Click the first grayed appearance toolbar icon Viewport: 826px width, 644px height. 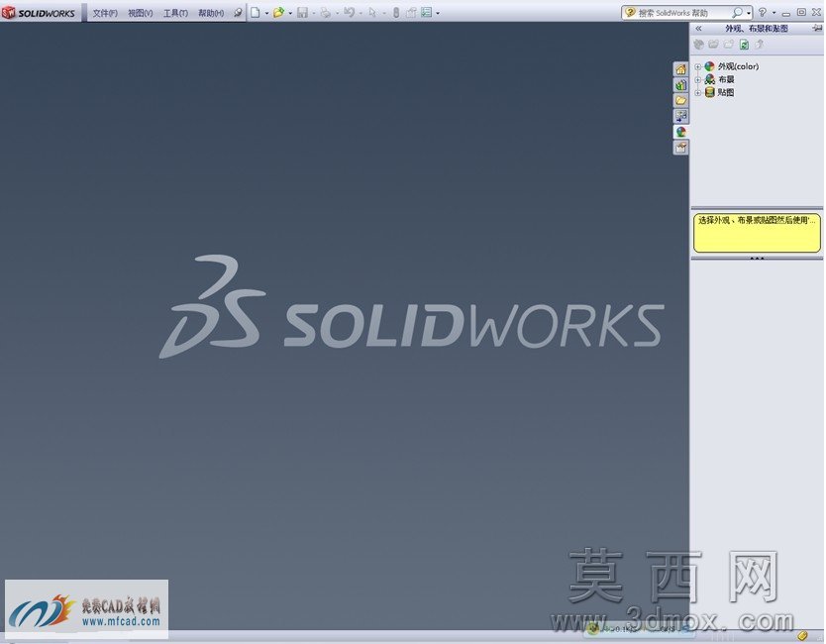(x=699, y=45)
